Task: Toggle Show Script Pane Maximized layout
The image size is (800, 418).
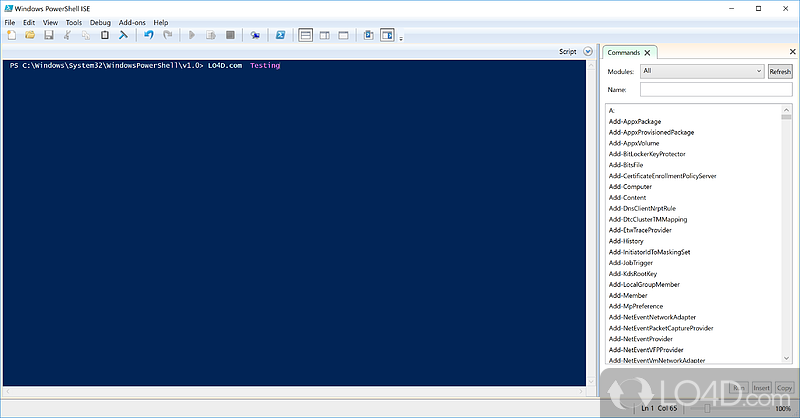Action: point(343,35)
